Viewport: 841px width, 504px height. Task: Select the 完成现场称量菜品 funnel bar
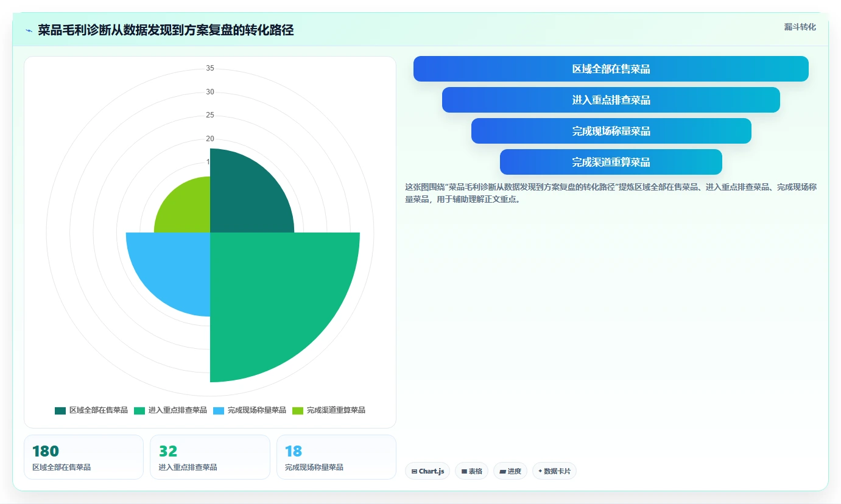[611, 131]
